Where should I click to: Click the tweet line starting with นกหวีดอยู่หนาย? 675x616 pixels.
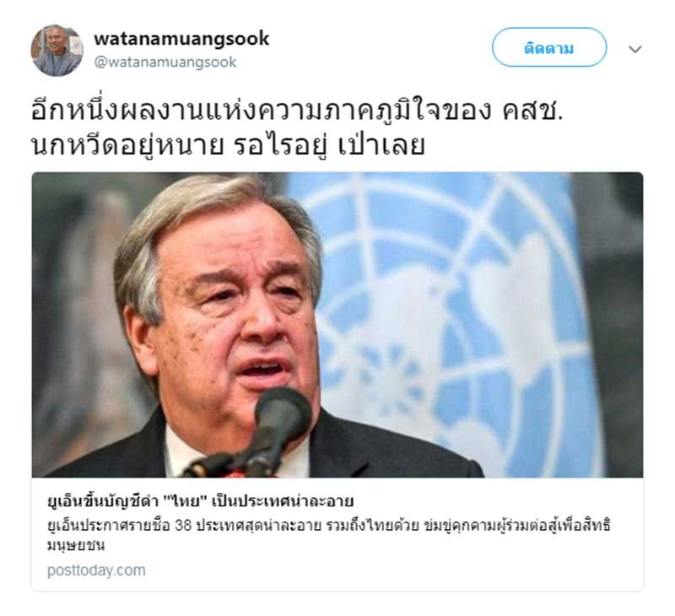tap(228, 145)
